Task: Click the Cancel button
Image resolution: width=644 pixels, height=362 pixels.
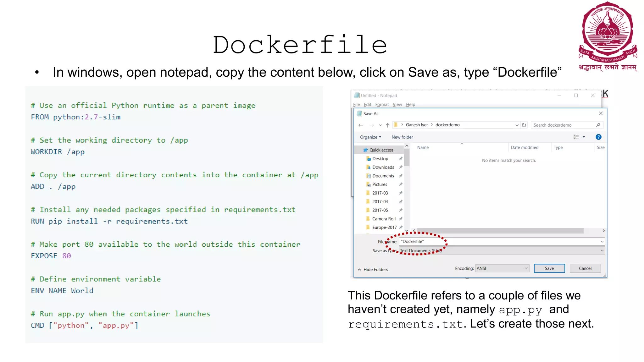Action: [x=585, y=268]
